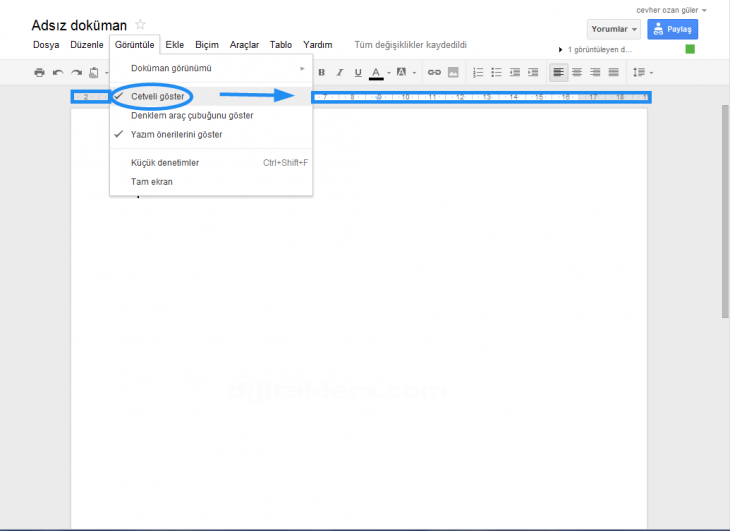
Task: Enable Denklem araç çubuğunu göster
Action: tap(211, 115)
